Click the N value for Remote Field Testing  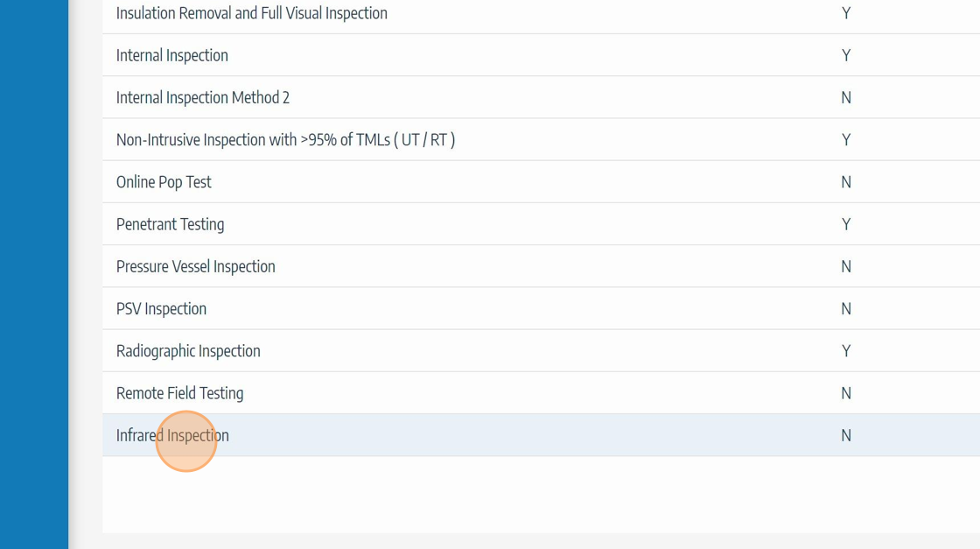coord(846,393)
